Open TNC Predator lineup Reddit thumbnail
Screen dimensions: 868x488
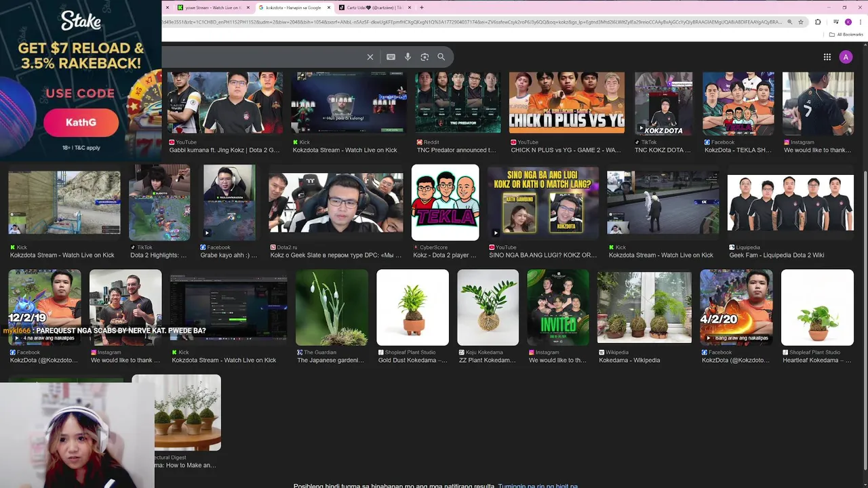pyautogui.click(x=458, y=103)
